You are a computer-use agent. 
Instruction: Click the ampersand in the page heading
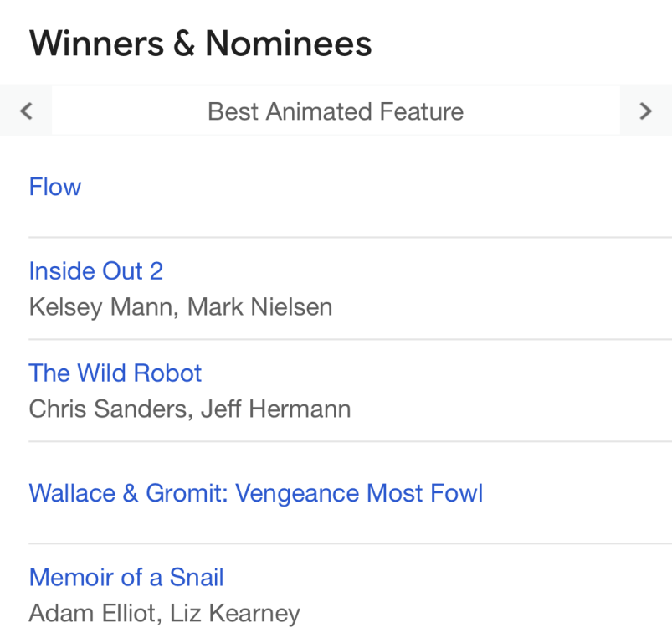[x=183, y=44]
